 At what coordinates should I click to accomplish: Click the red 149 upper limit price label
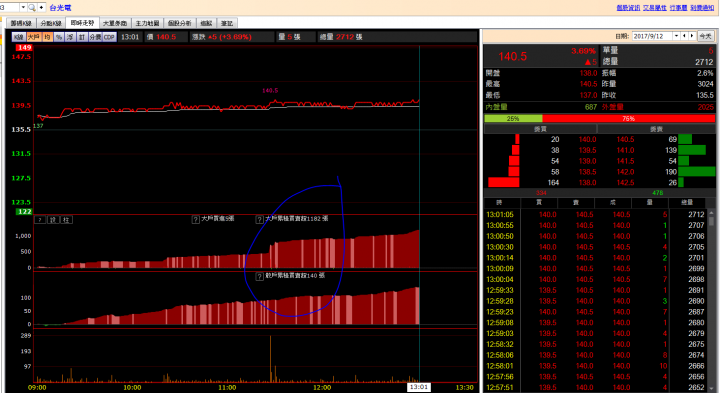[24, 47]
